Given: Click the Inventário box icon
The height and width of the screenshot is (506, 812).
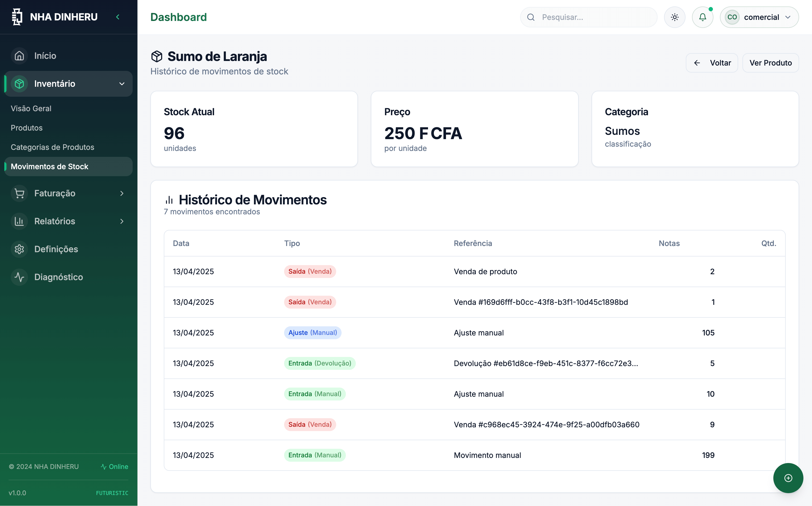Looking at the screenshot, I should click(x=19, y=83).
